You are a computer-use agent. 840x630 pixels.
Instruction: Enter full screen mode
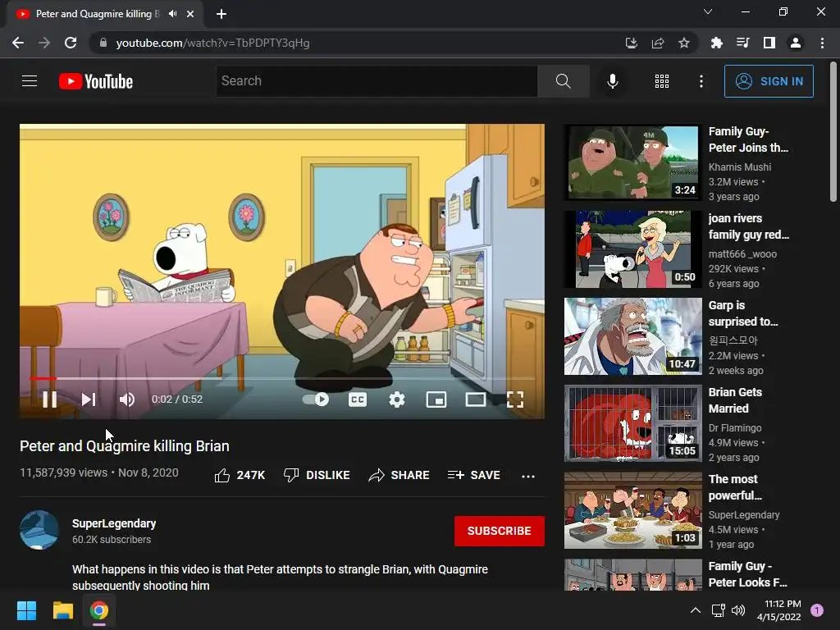pyautogui.click(x=515, y=399)
